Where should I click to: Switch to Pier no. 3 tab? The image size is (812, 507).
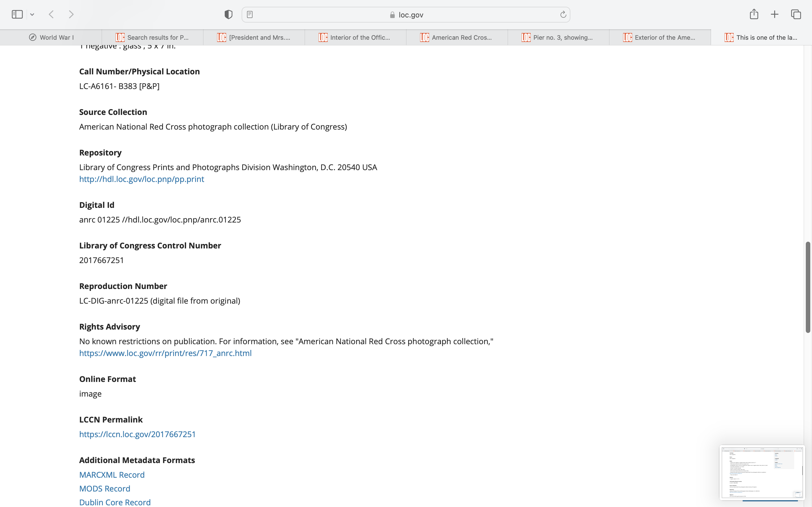click(x=558, y=37)
